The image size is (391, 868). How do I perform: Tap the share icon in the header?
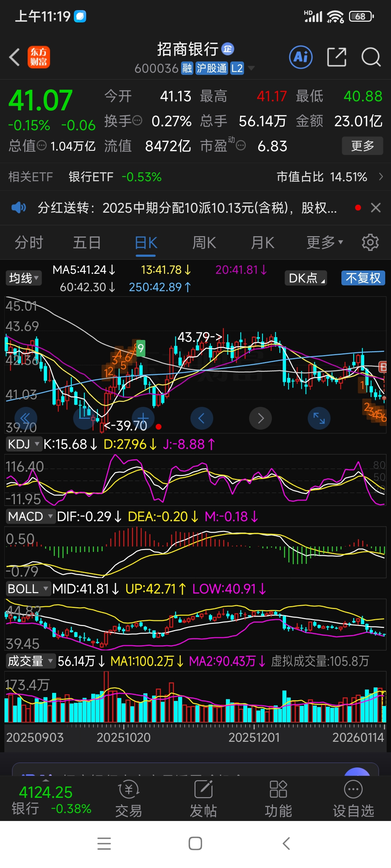[337, 57]
